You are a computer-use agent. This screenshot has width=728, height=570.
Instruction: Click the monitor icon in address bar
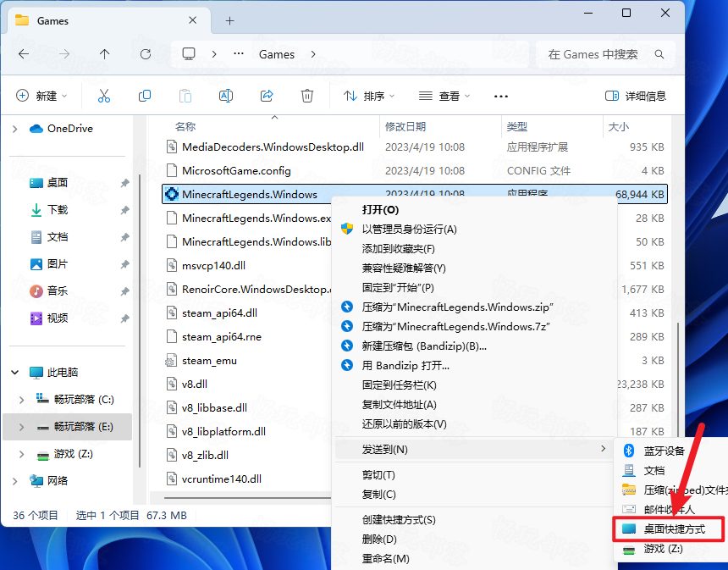189,54
